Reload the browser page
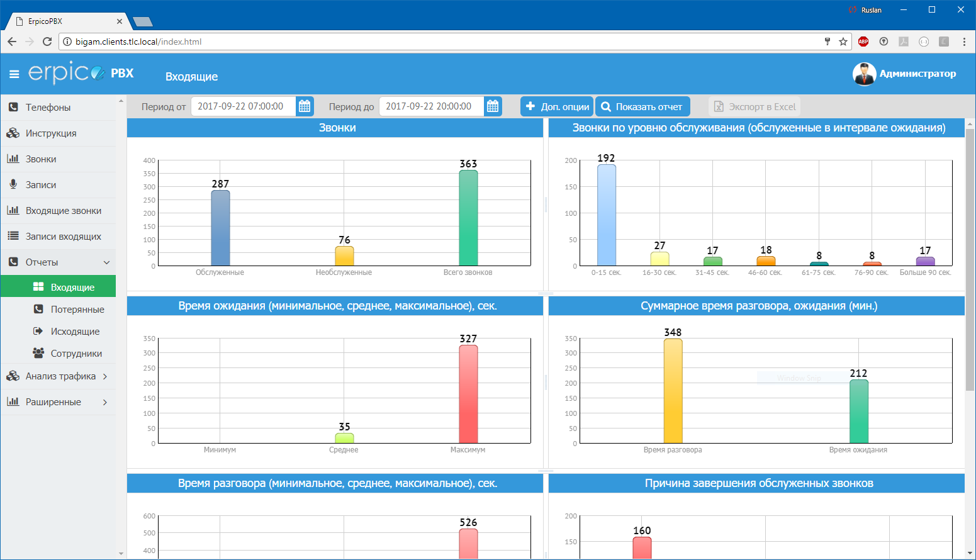The image size is (976, 560). pyautogui.click(x=47, y=42)
